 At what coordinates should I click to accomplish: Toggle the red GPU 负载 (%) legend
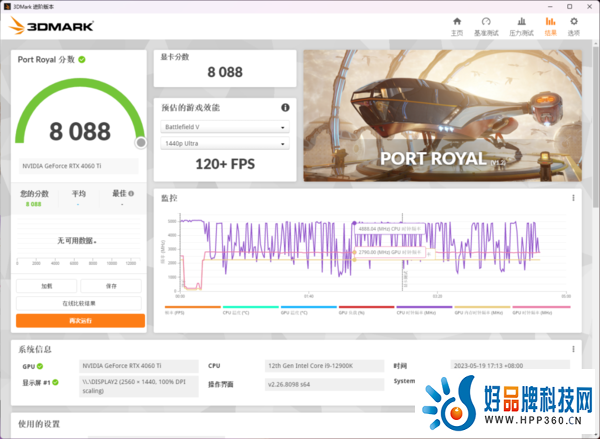367,310
